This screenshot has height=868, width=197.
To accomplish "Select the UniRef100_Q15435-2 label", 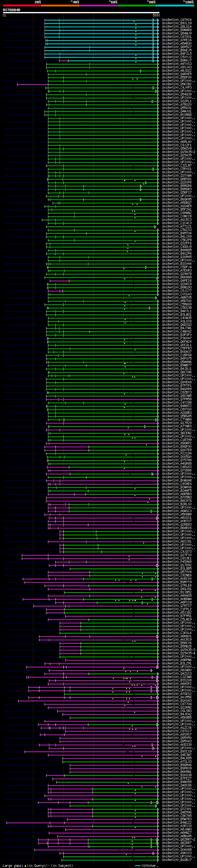I will click(179, 152).
